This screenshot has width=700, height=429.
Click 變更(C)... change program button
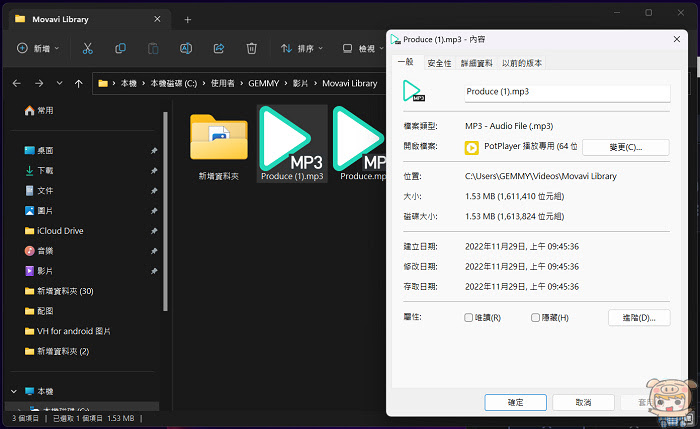(x=625, y=147)
